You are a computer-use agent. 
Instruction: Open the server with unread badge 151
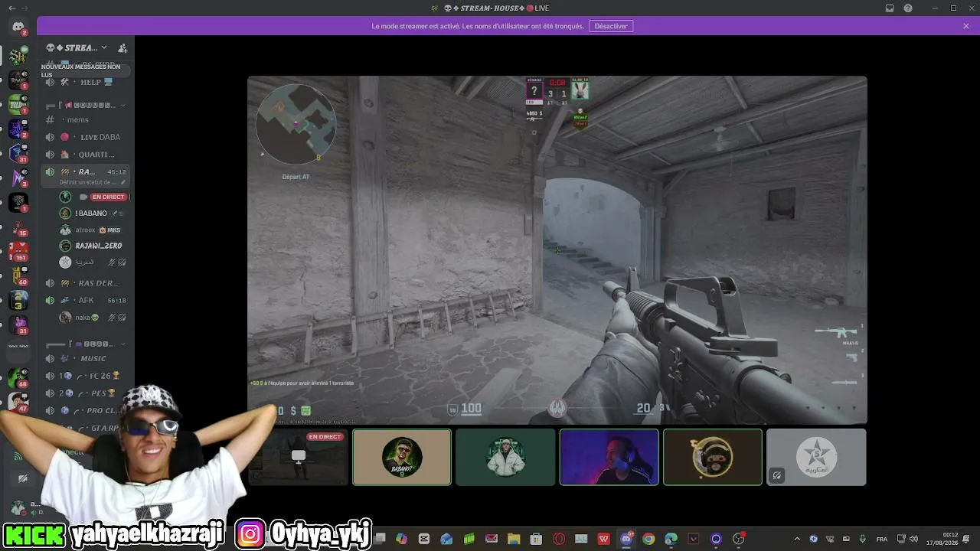pyautogui.click(x=18, y=250)
